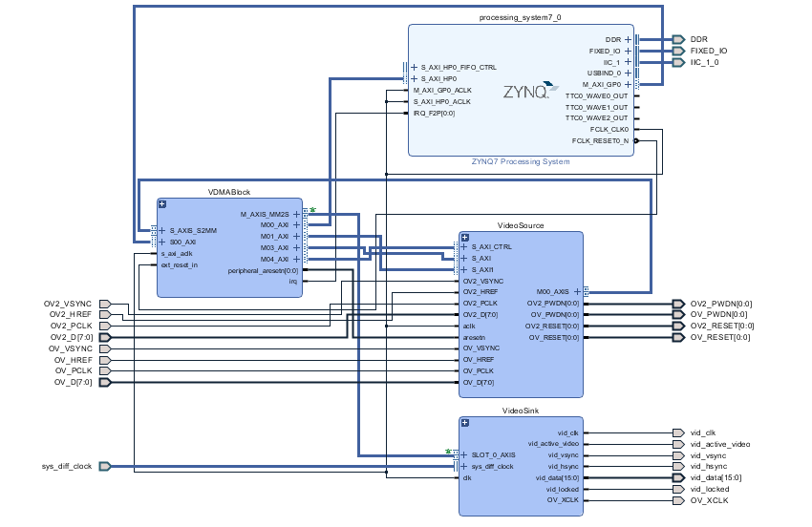Select vid_locked output port
Image resolution: width=812 pixels, height=527 pixels.
click(679, 489)
